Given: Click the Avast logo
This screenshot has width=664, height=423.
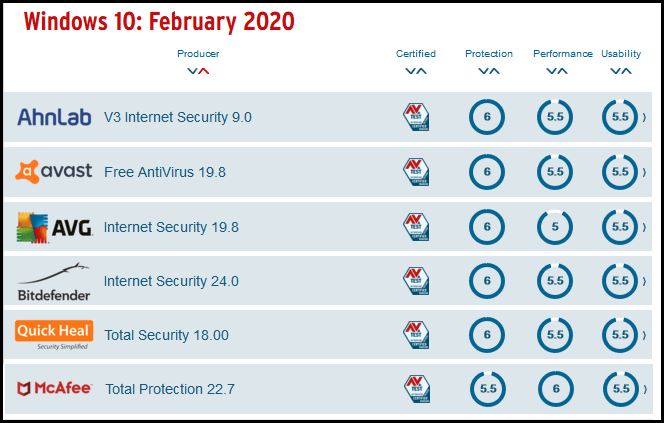Looking at the screenshot, I should coord(53,171).
